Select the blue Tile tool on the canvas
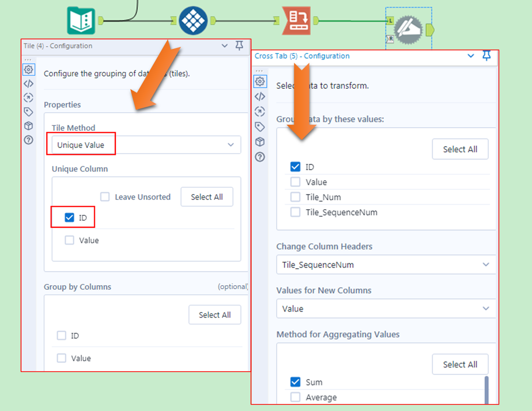532x411 pixels. [192, 20]
